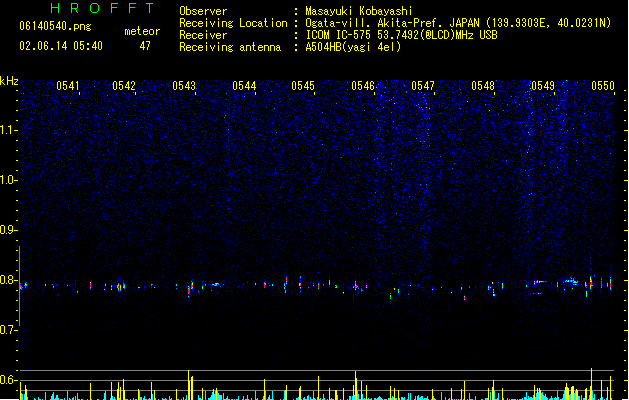Click time marker 0546
Viewport: 629px width, 400px height.
363,86
